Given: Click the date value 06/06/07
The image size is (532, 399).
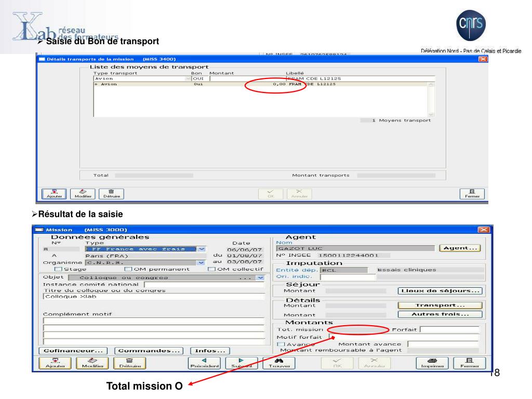Looking at the screenshot, I should click(x=244, y=249).
